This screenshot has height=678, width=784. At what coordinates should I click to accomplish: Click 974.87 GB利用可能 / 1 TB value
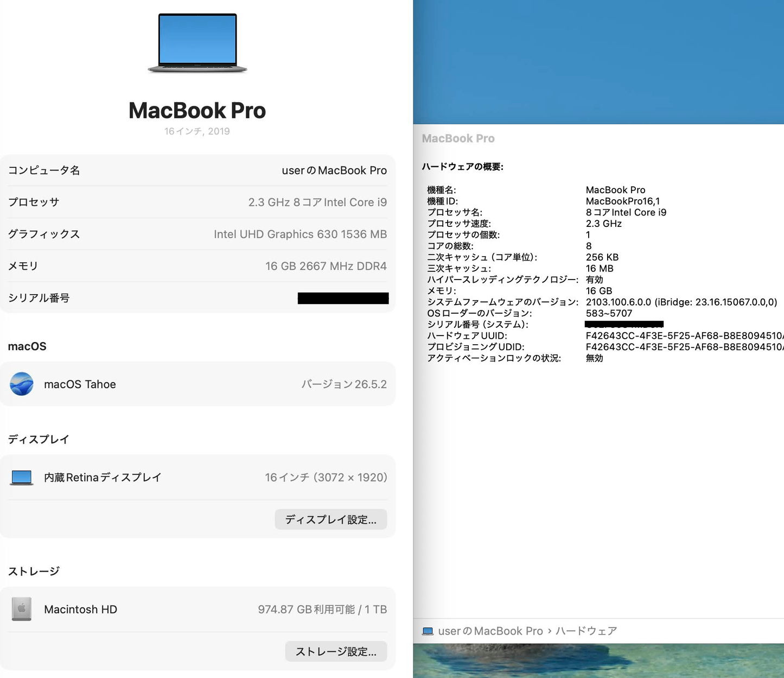322,610
